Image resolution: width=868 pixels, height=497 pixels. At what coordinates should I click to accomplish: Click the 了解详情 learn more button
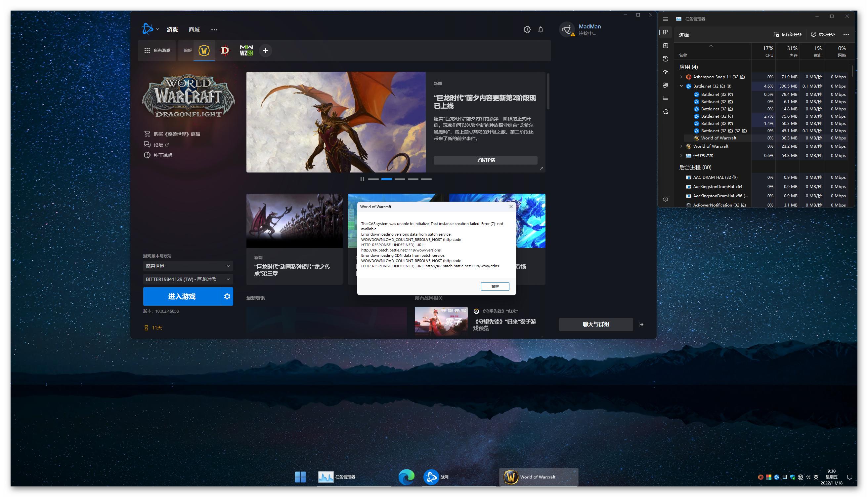point(485,160)
